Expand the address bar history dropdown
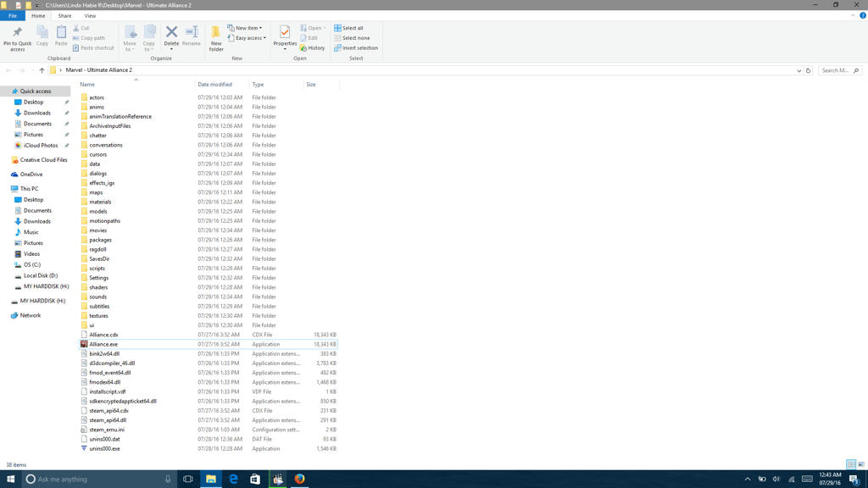 tap(798, 71)
